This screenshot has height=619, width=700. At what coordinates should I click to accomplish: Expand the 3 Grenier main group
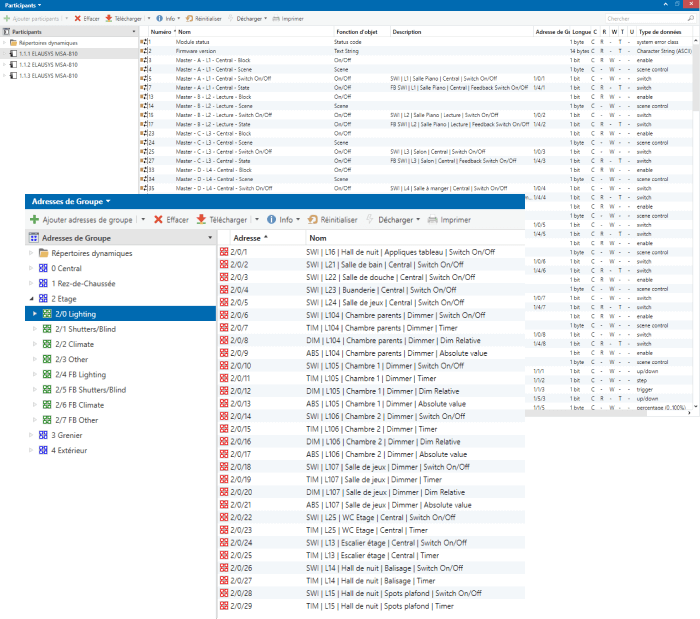coord(31,435)
